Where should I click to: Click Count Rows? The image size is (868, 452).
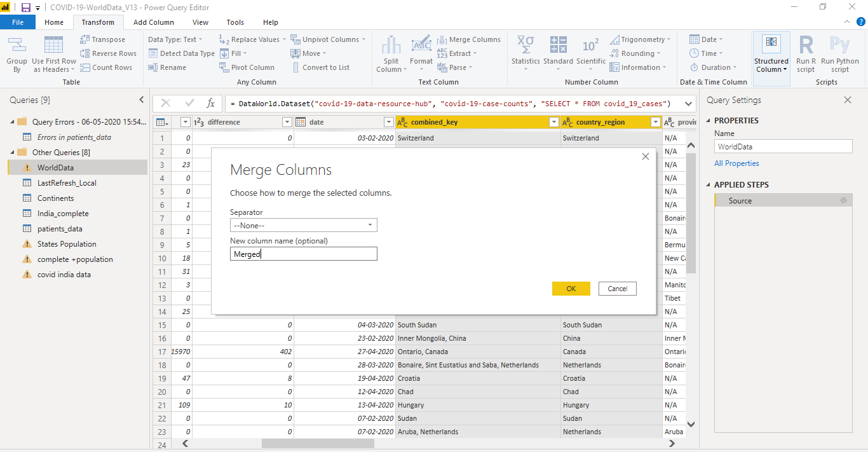tap(106, 67)
